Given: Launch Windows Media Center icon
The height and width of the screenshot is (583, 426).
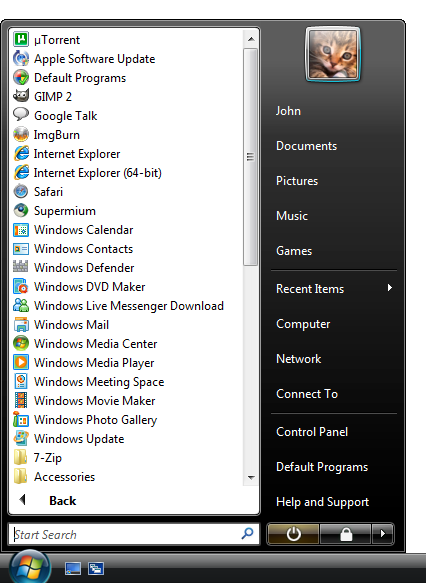Looking at the screenshot, I should [x=21, y=343].
